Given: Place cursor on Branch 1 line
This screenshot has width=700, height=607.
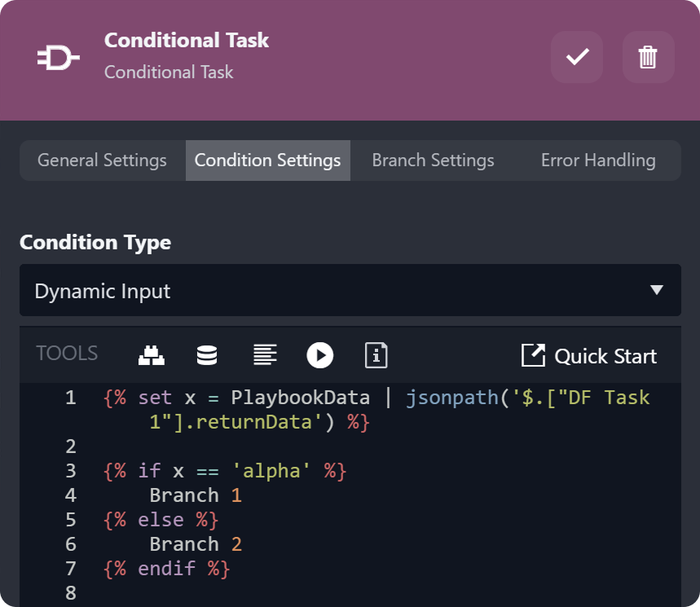Looking at the screenshot, I should pyautogui.click(x=196, y=495).
